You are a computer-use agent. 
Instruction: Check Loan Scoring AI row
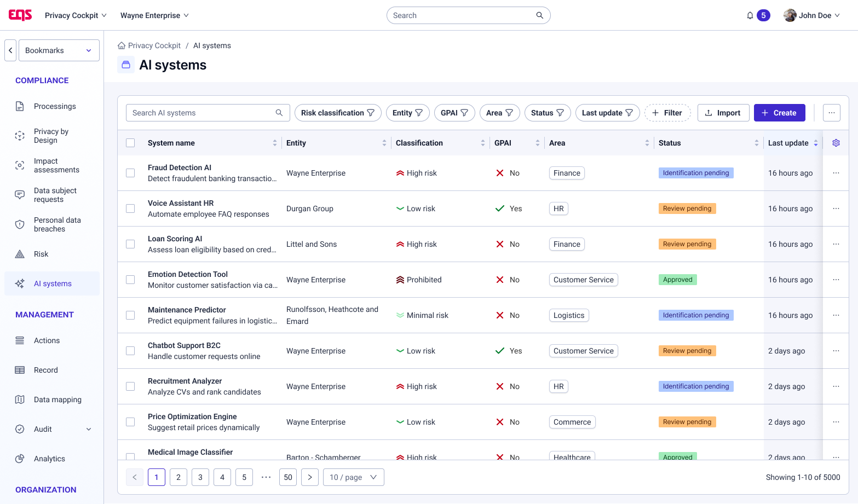click(130, 244)
